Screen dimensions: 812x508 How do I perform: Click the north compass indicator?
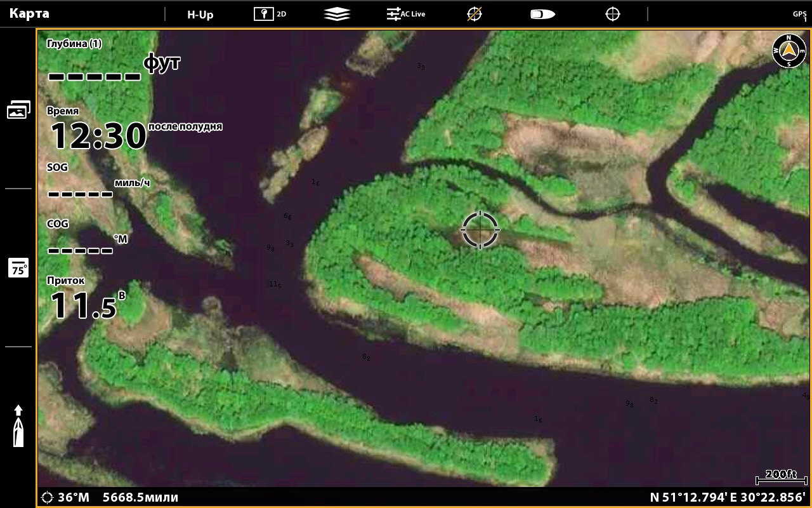pyautogui.click(x=789, y=51)
